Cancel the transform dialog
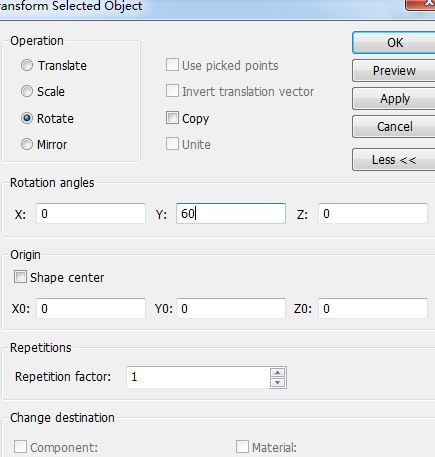This screenshot has height=457, width=435. pos(394,127)
